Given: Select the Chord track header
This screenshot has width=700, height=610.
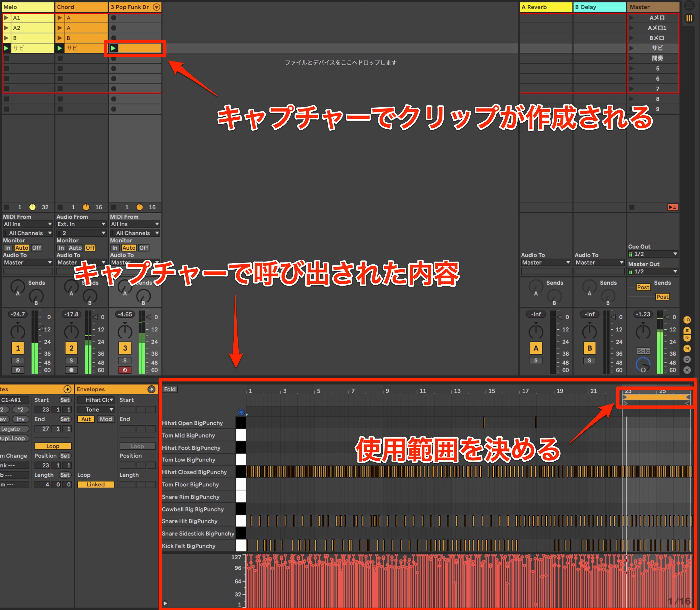Looking at the screenshot, I should [x=81, y=7].
